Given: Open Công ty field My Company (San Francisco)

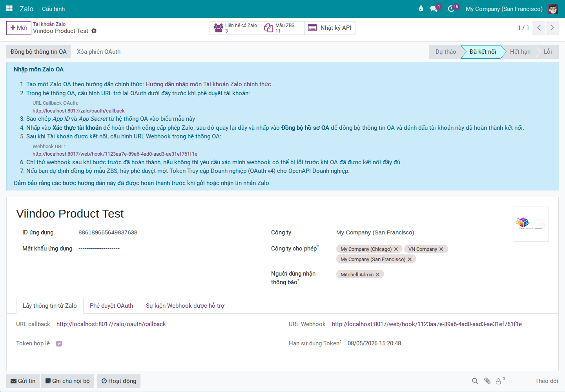Looking at the screenshot, I should (375, 232).
